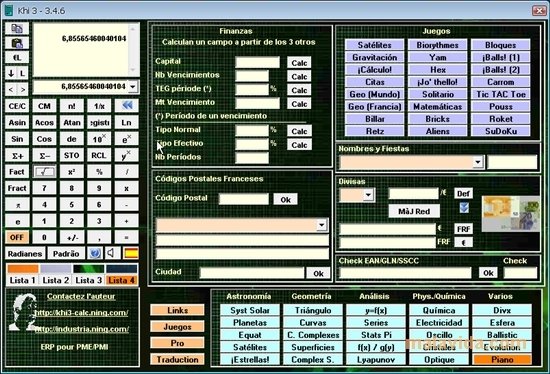
Task: Click the Check EAN/GLN/SSCC input field
Action: click(x=405, y=273)
